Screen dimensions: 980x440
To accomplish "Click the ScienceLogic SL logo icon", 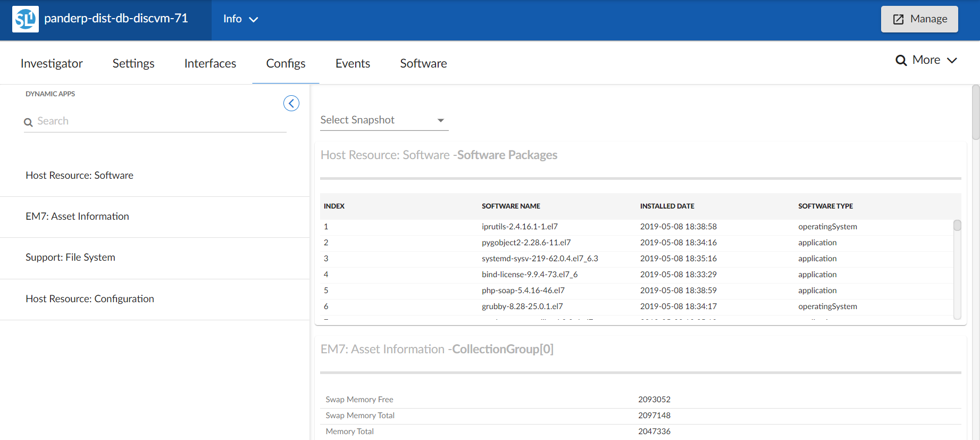I will pos(25,19).
